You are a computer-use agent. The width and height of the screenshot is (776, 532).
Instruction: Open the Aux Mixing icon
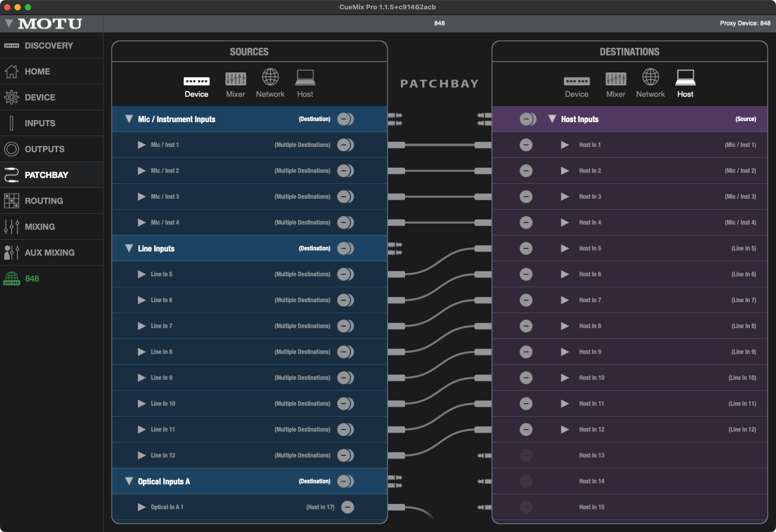tap(11, 253)
